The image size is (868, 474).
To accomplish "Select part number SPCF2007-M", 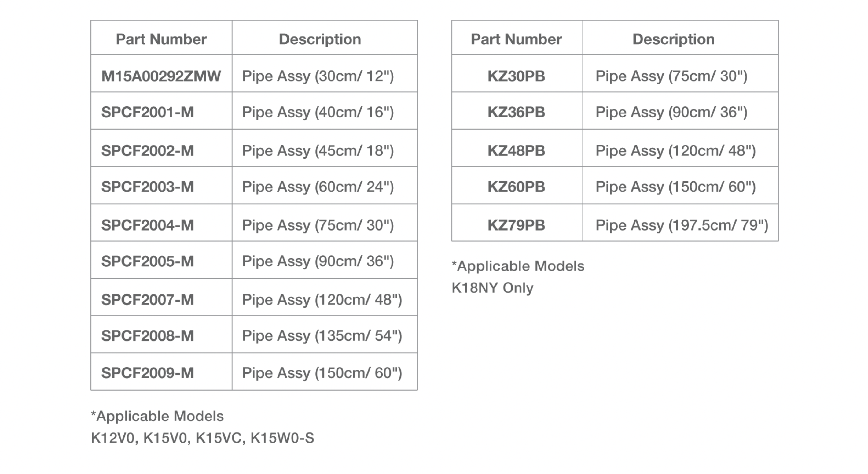I will [x=148, y=299].
